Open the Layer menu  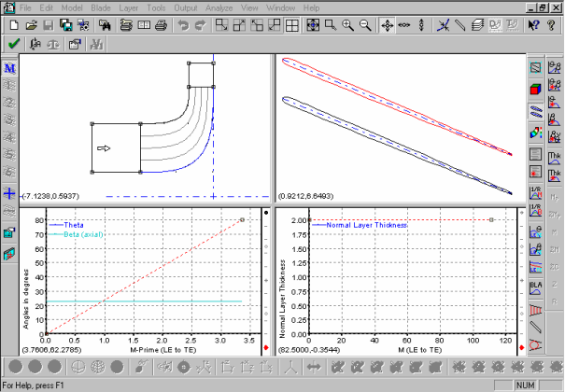pos(128,7)
